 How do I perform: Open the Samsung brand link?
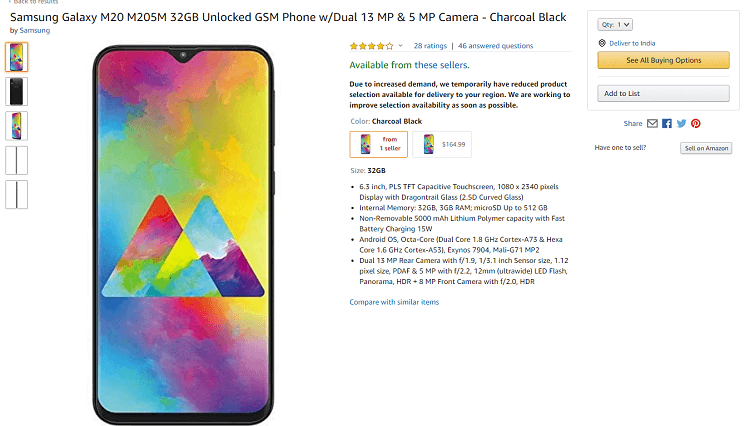(x=34, y=30)
